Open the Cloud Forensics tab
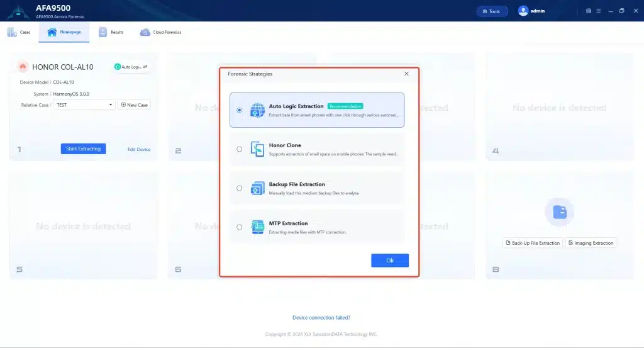This screenshot has height=348, width=644. pyautogui.click(x=160, y=32)
